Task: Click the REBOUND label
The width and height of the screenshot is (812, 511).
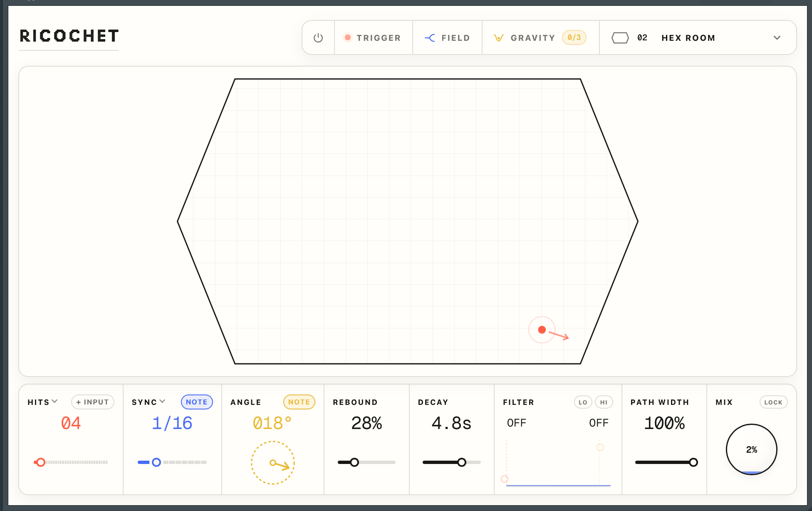Action: pos(355,402)
